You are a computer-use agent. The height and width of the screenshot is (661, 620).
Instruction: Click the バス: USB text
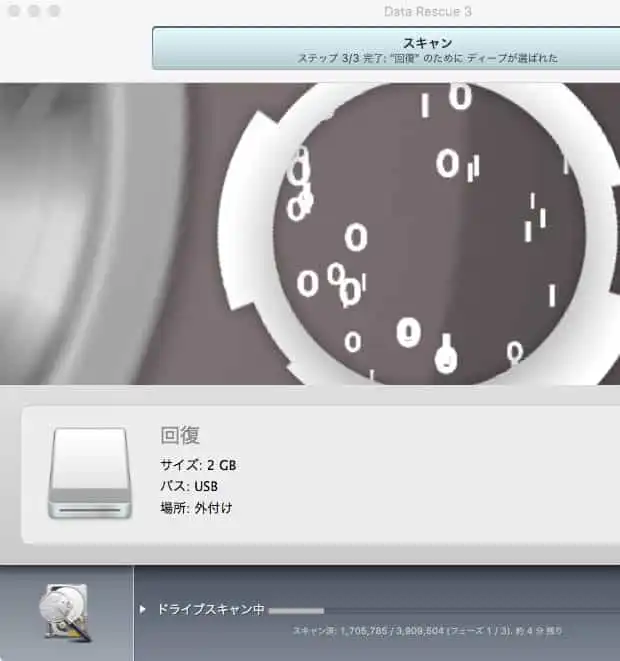(x=189, y=486)
